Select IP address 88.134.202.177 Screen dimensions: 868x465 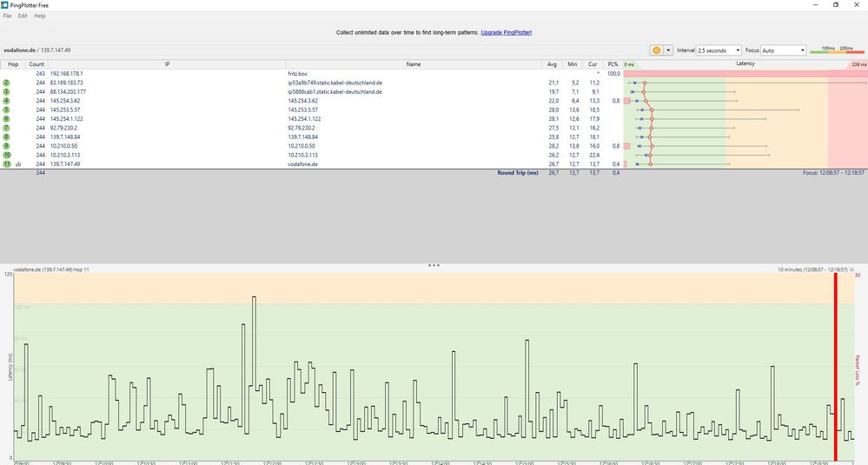(x=68, y=92)
